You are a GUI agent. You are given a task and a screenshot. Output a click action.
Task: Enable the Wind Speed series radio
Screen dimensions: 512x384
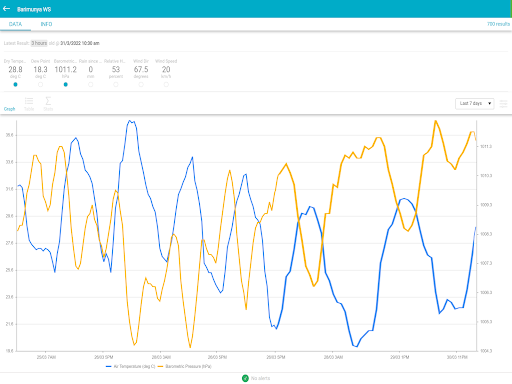coord(166,85)
